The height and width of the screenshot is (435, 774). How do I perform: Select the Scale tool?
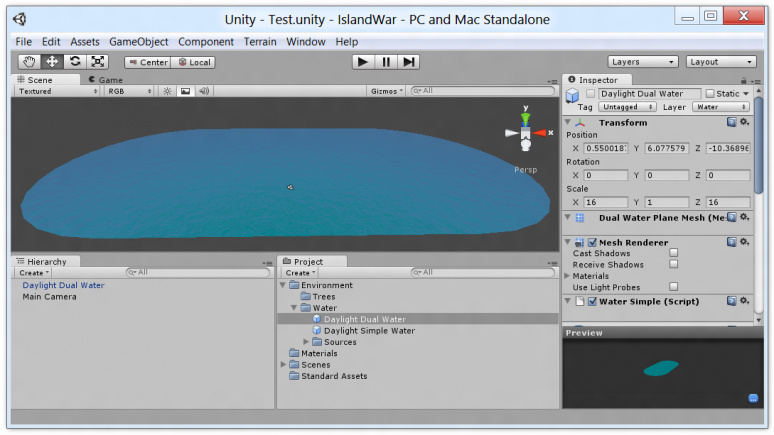[98, 62]
